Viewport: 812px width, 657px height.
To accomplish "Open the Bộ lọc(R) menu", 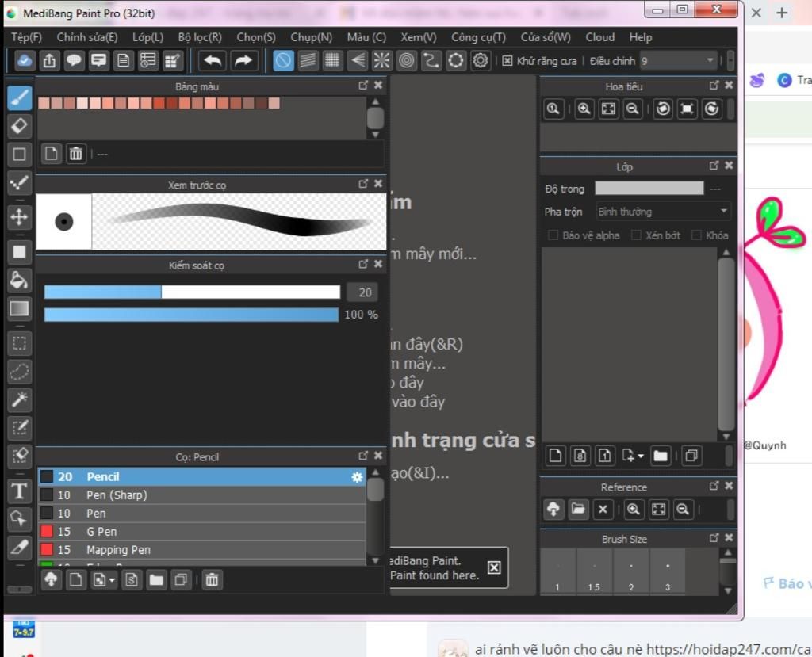I will [200, 37].
